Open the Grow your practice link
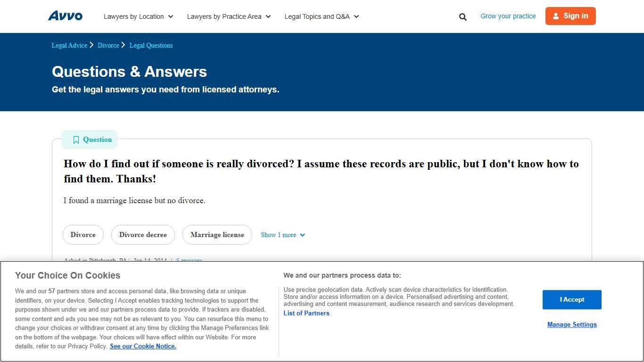The image size is (644, 362). (508, 16)
